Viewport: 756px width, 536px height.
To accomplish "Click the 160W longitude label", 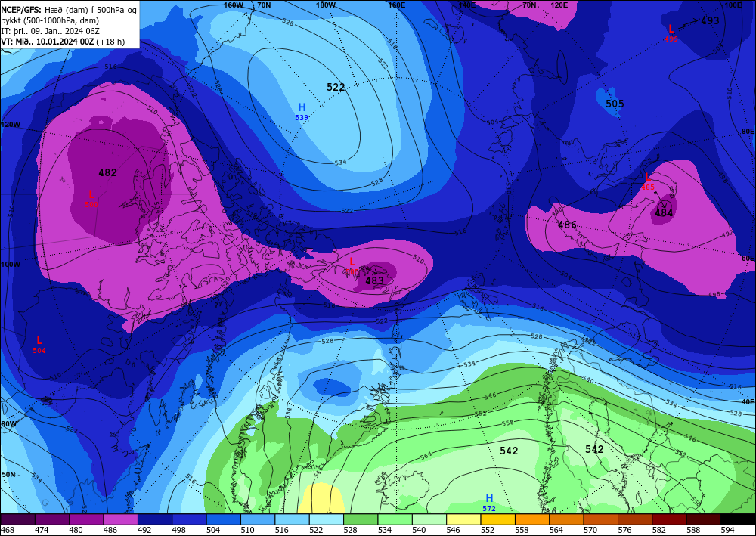I will [x=234, y=5].
